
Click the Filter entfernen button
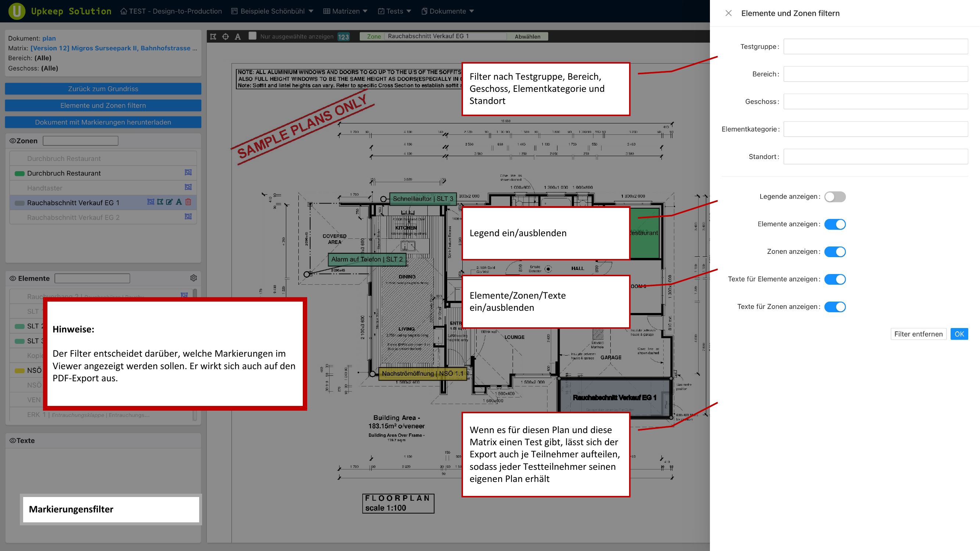tap(918, 334)
